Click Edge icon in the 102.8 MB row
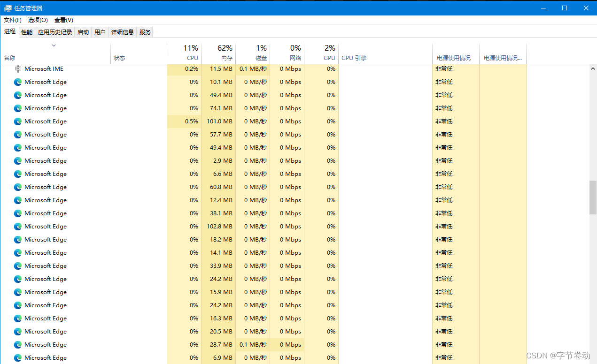The height and width of the screenshot is (364, 597). point(18,227)
